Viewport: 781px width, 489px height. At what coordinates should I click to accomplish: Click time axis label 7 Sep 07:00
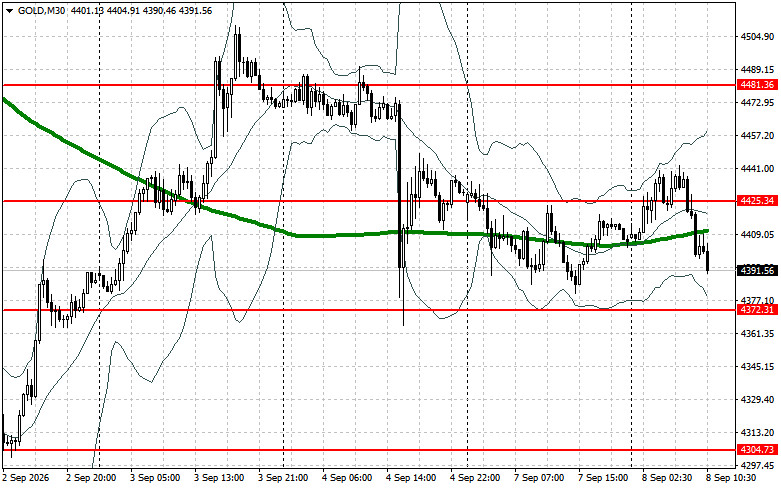click(539, 478)
